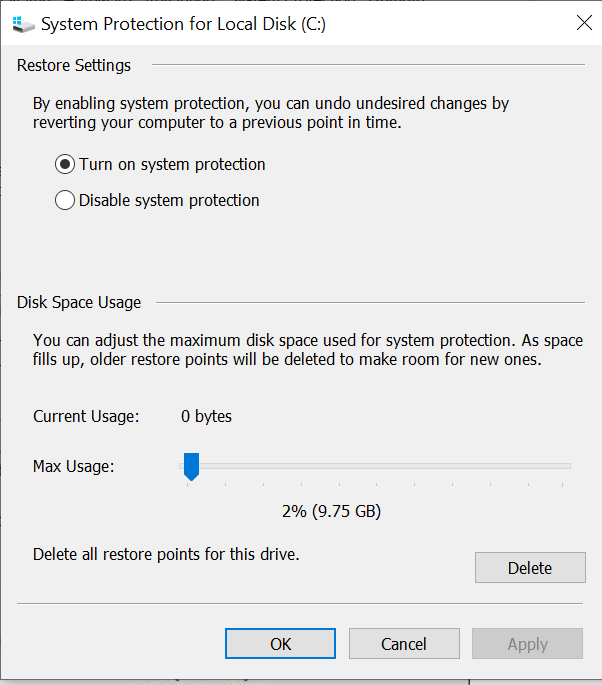Choose the Disable system protection radio option
Image resolution: width=602 pixels, height=685 pixels.
tap(65, 200)
